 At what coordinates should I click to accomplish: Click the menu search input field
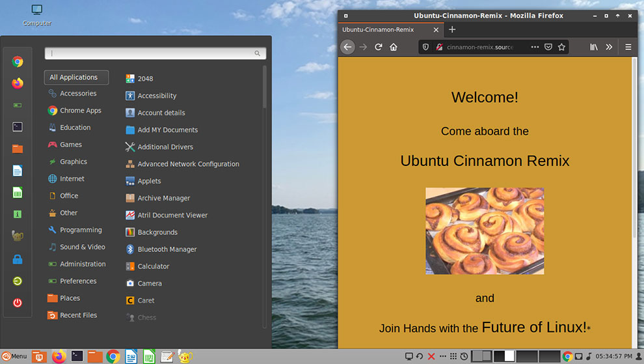coord(155,53)
